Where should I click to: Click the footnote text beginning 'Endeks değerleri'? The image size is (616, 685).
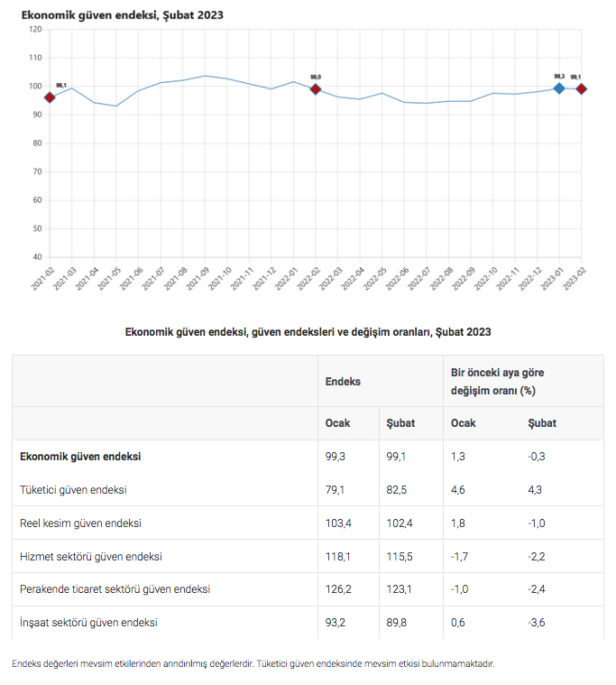point(253,664)
